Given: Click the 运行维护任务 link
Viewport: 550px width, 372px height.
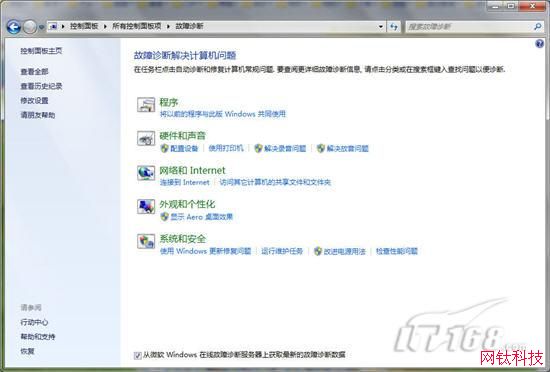Looking at the screenshot, I should [282, 251].
